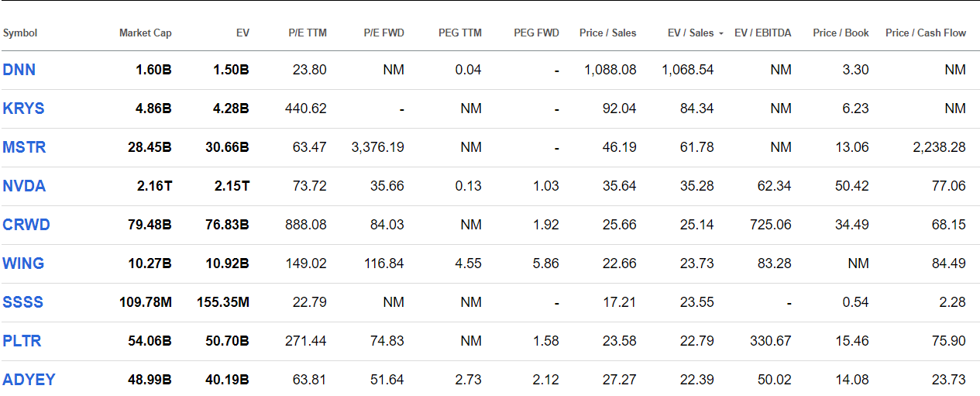
Task: Sort by the P/E TTM column header
Action: tap(308, 33)
